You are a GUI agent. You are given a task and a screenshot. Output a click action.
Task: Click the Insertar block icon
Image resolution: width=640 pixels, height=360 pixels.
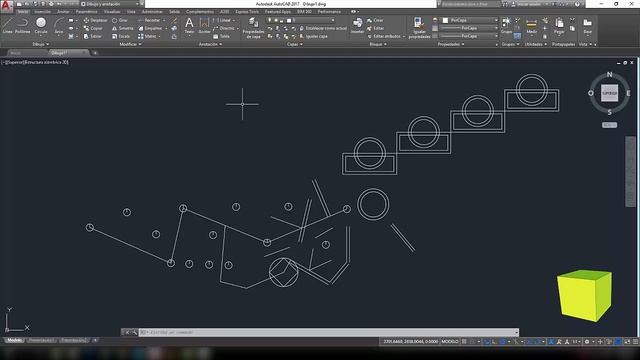(358, 25)
